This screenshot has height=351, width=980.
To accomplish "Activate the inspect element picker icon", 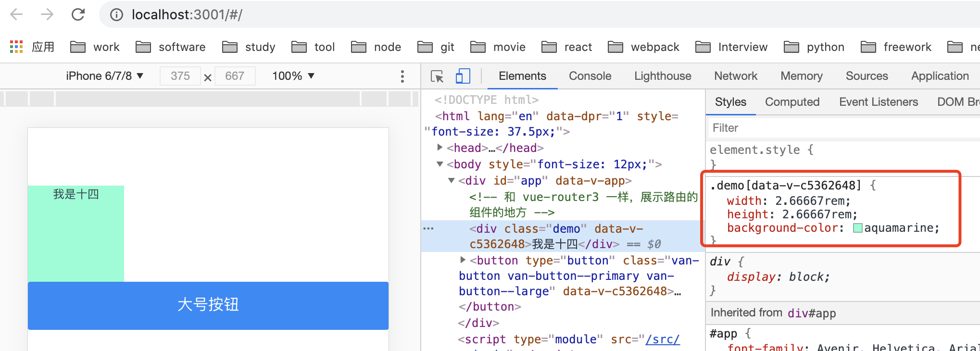I will pyautogui.click(x=437, y=76).
